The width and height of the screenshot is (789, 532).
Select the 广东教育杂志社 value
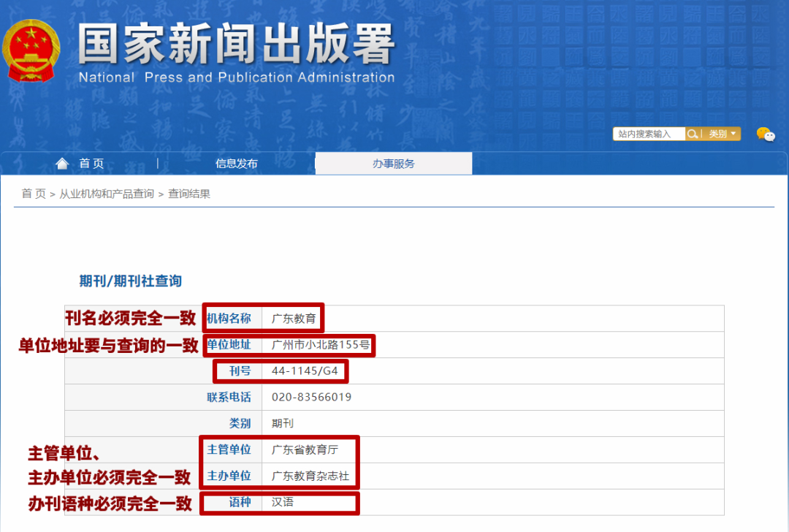(310, 476)
